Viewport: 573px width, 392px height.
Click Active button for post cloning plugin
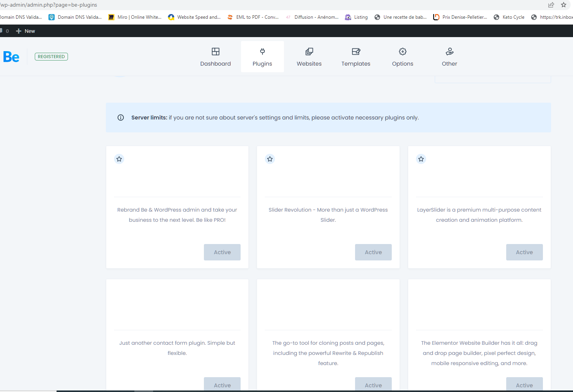click(x=373, y=384)
